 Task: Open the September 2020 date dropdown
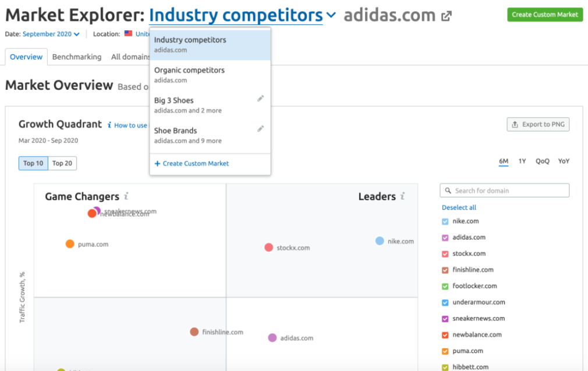51,34
